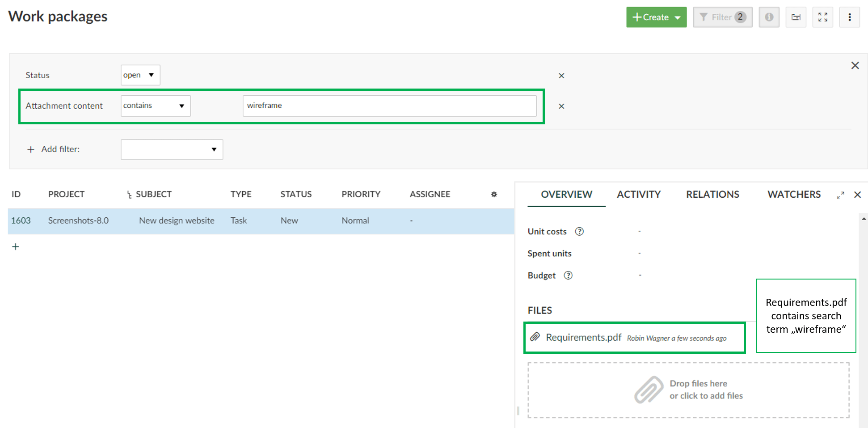The image size is (868, 428).
Task: Open the Status operator dropdown
Action: [140, 75]
